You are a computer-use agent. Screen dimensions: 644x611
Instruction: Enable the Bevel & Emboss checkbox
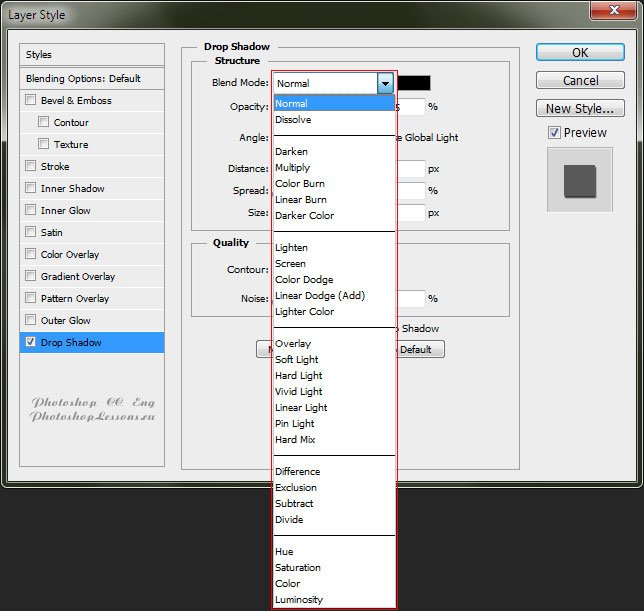(31, 100)
